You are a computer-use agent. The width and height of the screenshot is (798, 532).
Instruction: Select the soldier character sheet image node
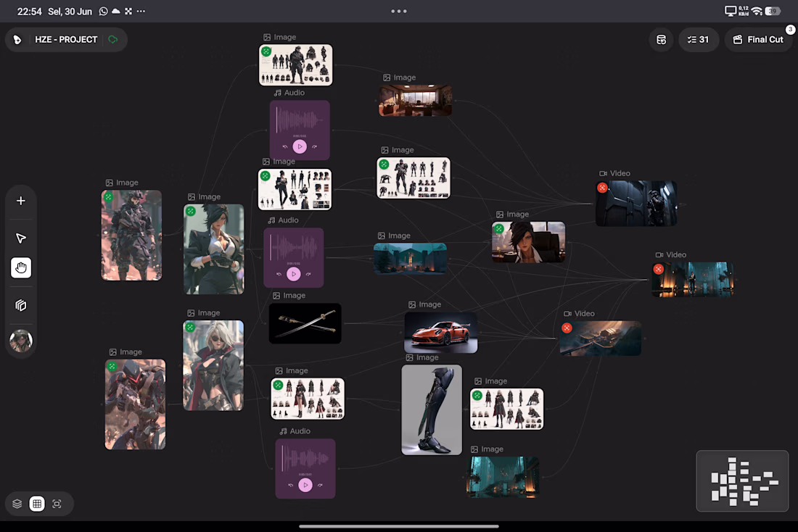point(296,65)
